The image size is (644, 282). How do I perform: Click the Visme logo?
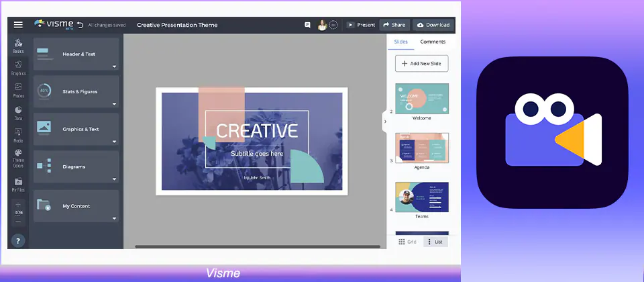point(54,24)
